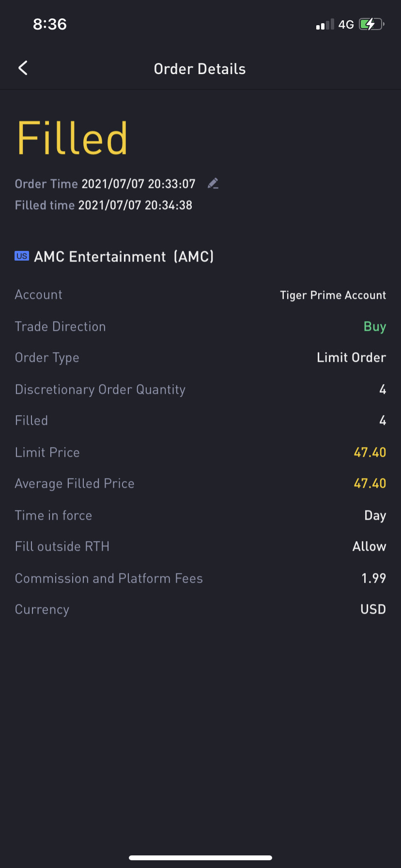Tap the cellular signal bars icon
This screenshot has width=401, height=868.
point(325,25)
